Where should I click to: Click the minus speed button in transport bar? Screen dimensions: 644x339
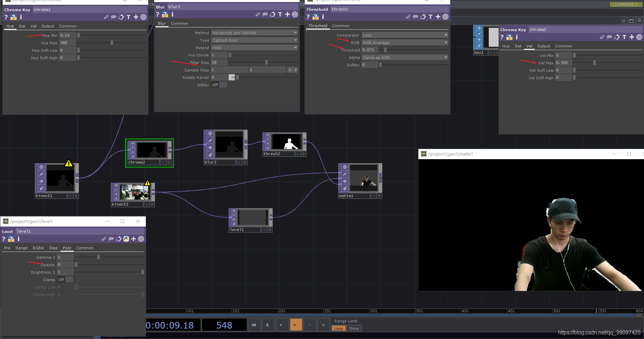(x=309, y=325)
